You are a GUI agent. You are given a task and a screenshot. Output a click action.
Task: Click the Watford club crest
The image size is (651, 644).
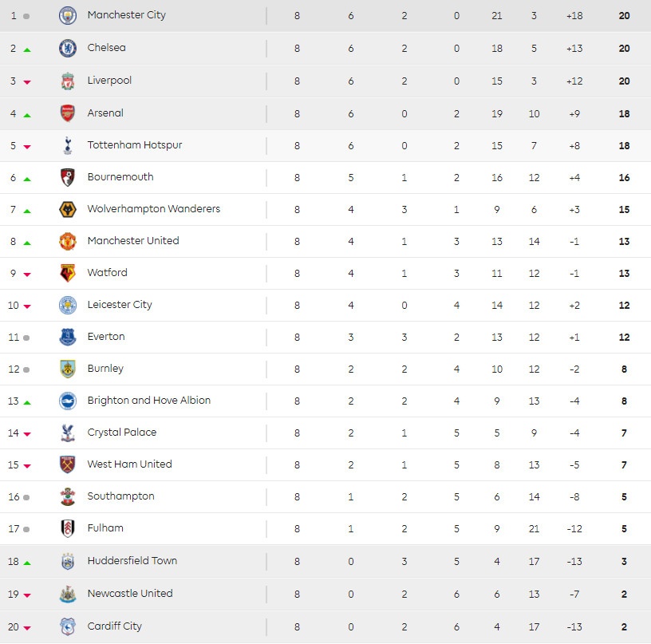point(68,273)
